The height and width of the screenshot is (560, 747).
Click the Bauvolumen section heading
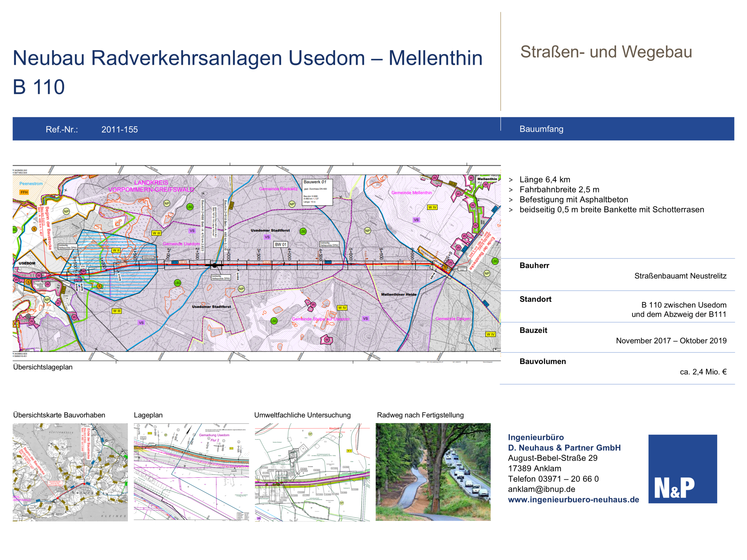pos(542,361)
